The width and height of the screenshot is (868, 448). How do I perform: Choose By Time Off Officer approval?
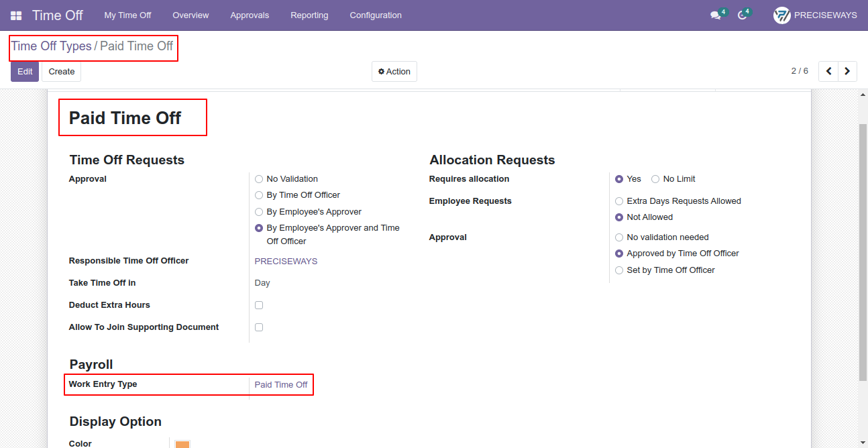pos(259,195)
